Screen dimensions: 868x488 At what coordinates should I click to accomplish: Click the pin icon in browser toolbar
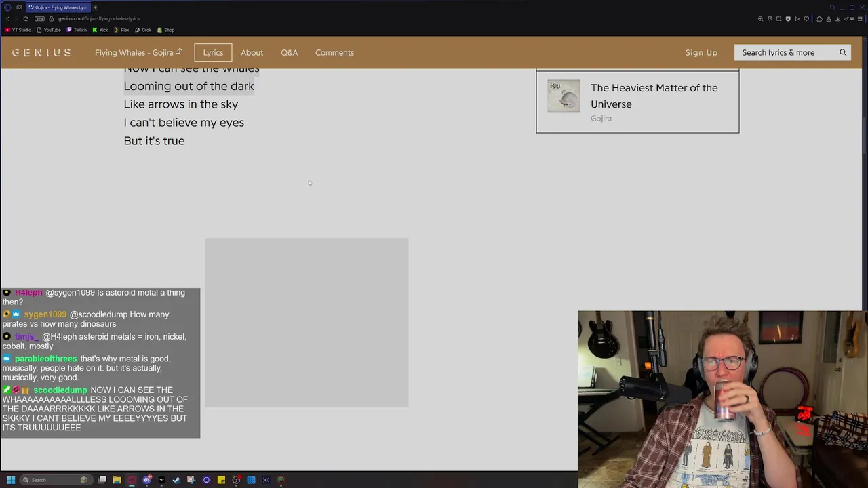click(x=770, y=19)
